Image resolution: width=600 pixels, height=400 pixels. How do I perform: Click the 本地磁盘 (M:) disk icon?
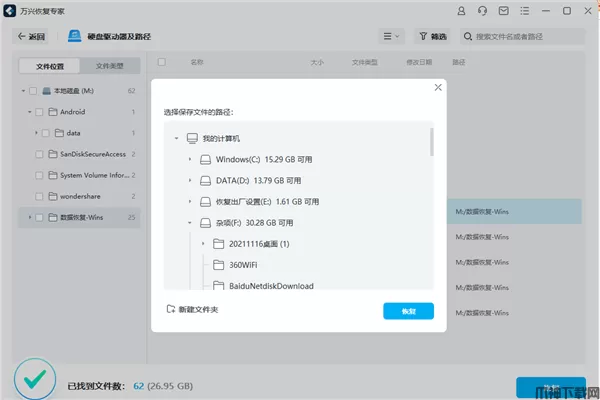46,91
